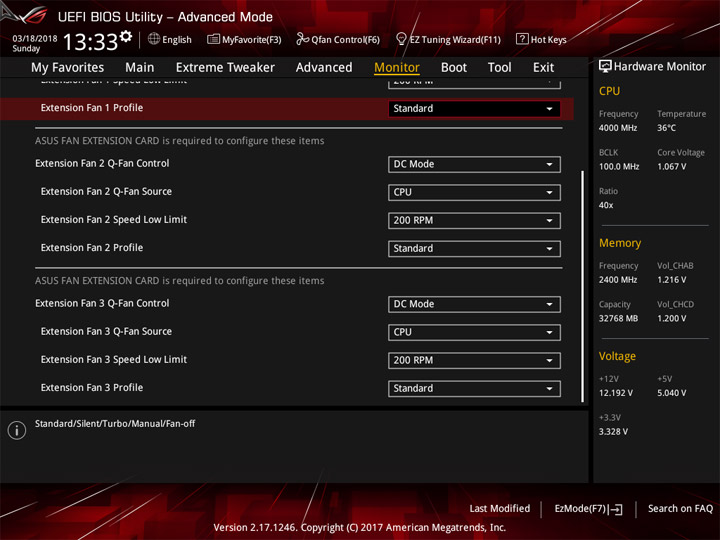Open Extension Fan 2 Q-Fan Control dropdown
This screenshot has height=540, width=720.
(474, 164)
